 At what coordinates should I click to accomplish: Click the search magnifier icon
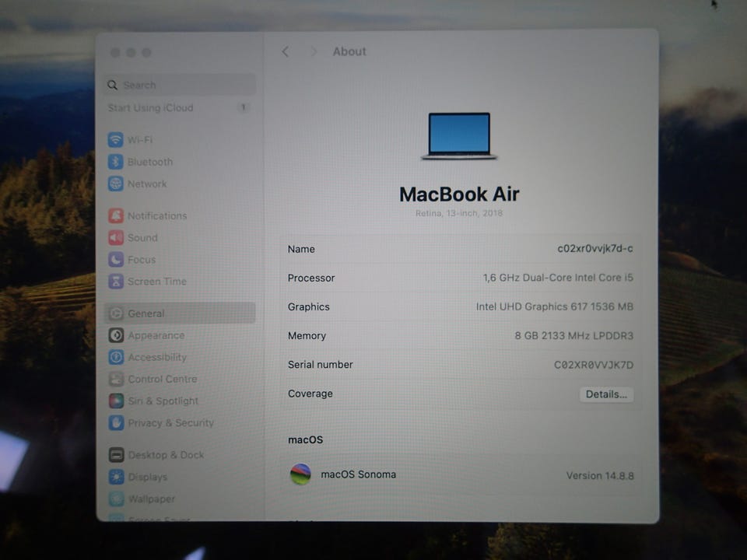coord(112,85)
